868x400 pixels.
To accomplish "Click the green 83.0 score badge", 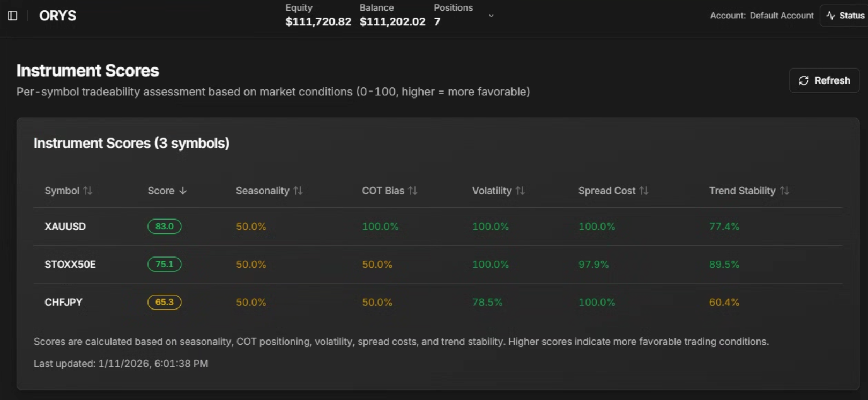I will point(164,227).
